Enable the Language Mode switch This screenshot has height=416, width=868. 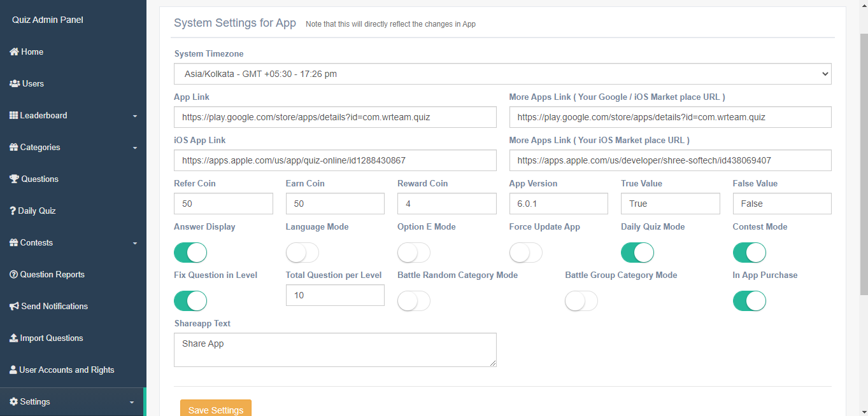(x=302, y=253)
